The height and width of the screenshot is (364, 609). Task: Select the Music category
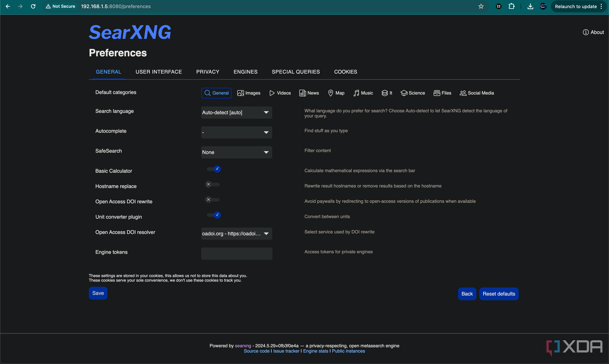click(363, 93)
